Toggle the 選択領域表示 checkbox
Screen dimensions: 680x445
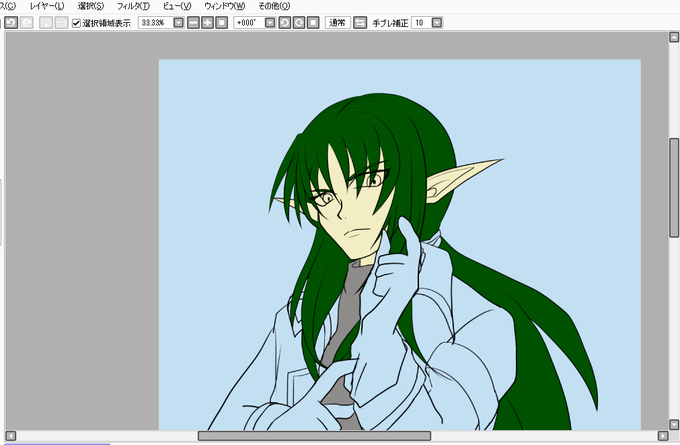point(76,23)
